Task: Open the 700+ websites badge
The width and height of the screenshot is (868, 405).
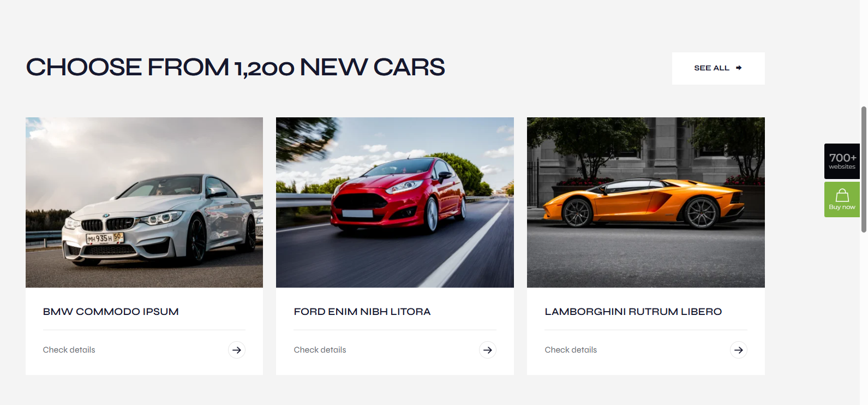Action: click(x=842, y=161)
